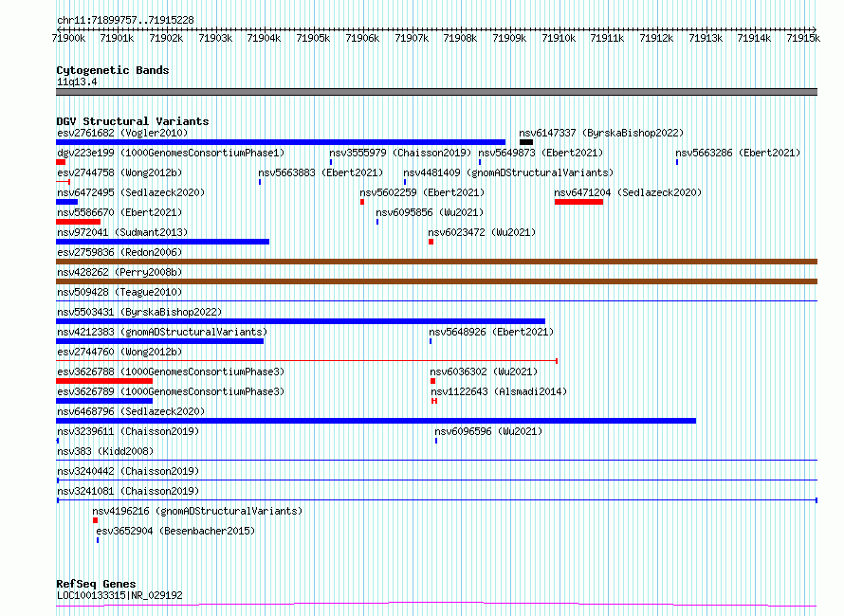Click nsv5648926 (Ebert2021) label
Viewport: 844px width, 616px height.
(x=491, y=332)
